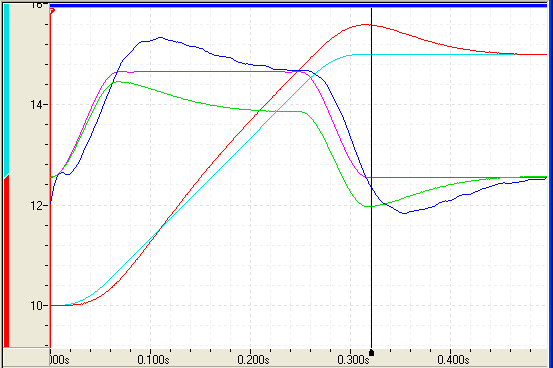Click the 14 value on vertical axis
This screenshot has height=368, width=553.
(x=36, y=105)
